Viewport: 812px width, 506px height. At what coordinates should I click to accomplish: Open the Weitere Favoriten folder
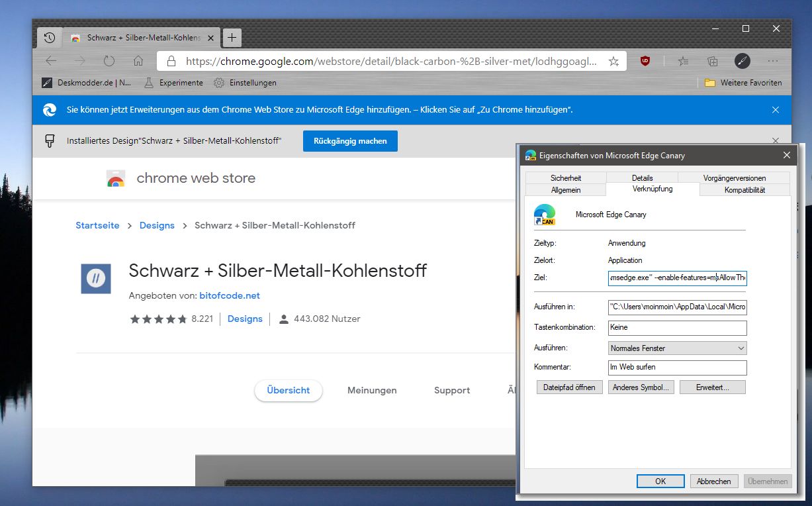743,83
